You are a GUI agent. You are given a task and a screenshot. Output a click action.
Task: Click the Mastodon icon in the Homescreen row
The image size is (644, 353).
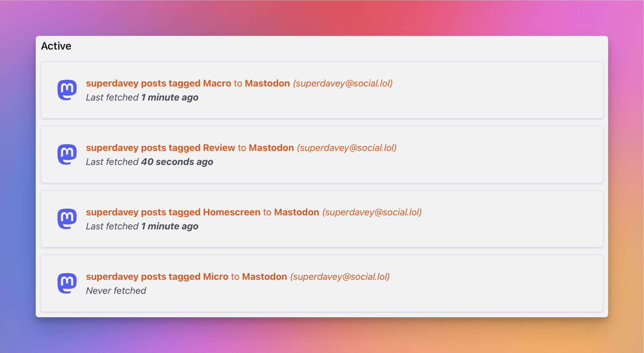click(x=67, y=219)
